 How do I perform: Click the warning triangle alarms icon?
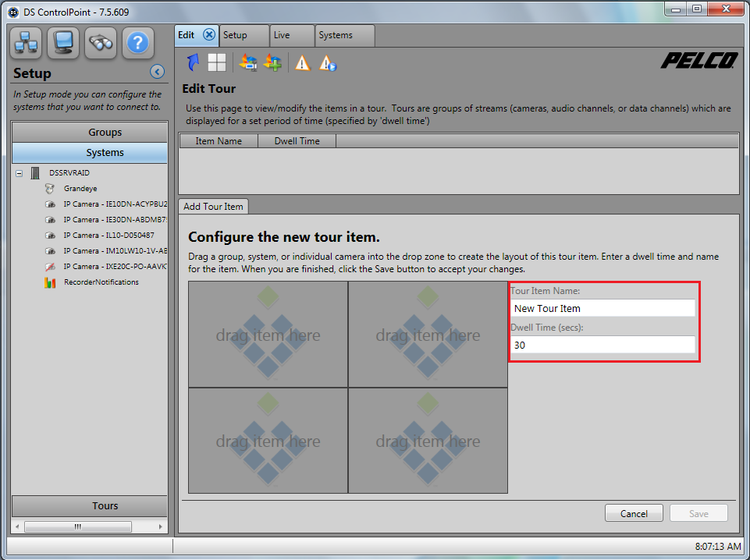(x=302, y=63)
